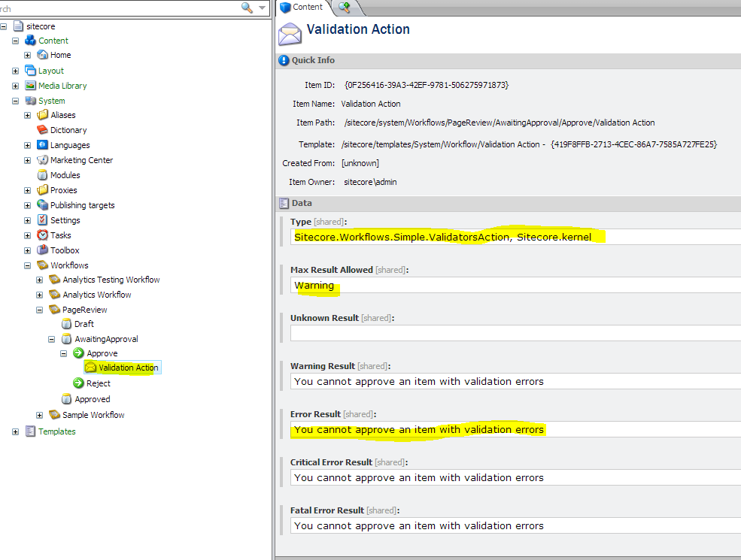Click the Item ID GUID value
741x560 pixels.
click(x=427, y=85)
